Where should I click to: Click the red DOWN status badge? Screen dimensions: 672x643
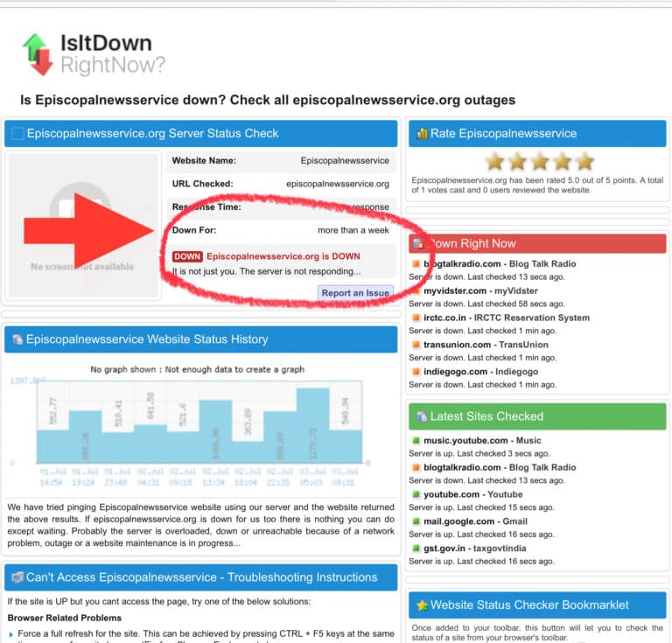point(187,256)
